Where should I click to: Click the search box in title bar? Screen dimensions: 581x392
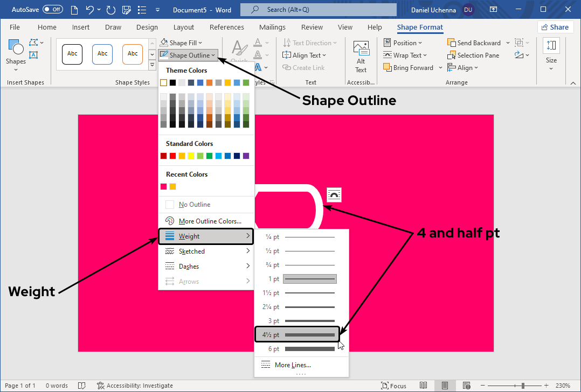318,10
